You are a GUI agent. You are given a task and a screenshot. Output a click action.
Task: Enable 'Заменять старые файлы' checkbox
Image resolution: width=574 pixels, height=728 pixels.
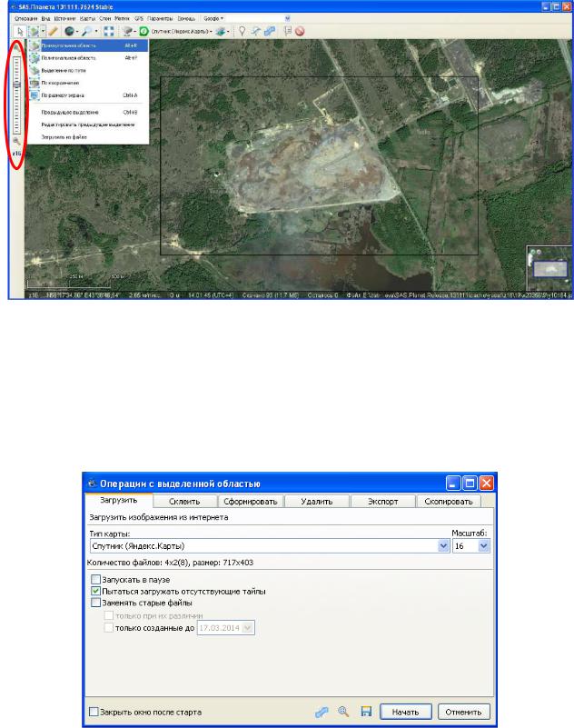95,603
